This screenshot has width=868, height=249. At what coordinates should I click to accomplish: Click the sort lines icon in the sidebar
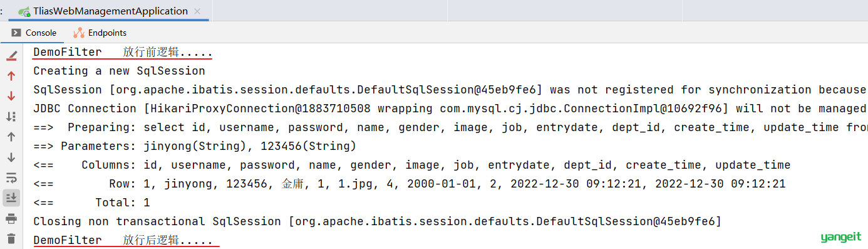[11, 117]
